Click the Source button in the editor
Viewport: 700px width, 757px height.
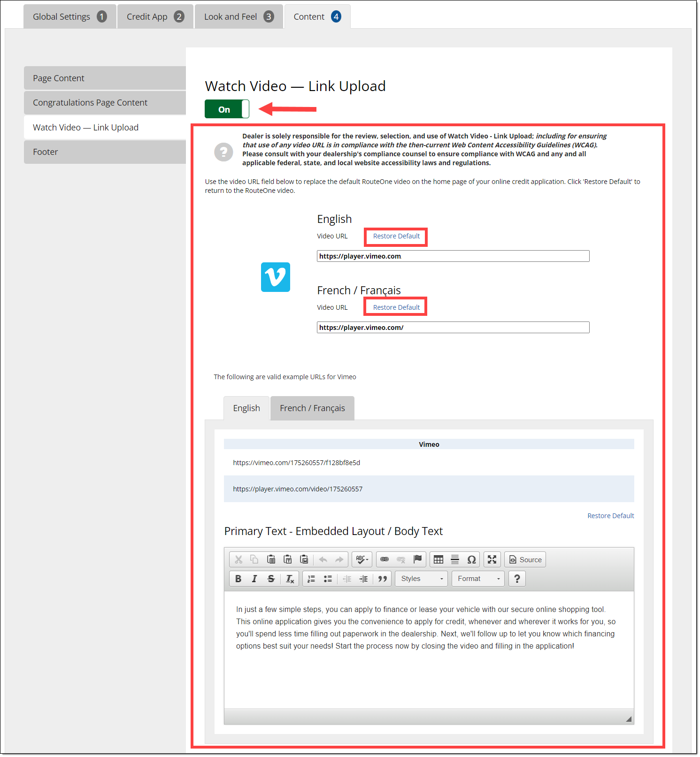[x=525, y=559]
